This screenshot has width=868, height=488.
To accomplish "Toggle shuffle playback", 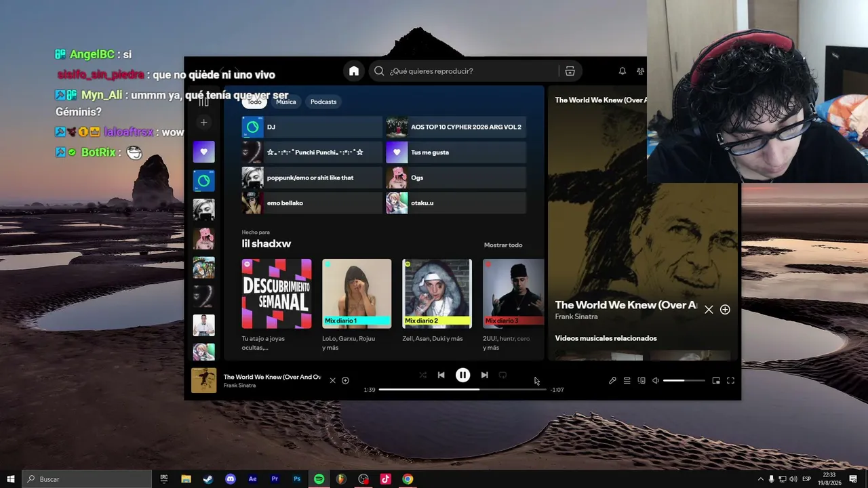I will (x=422, y=375).
